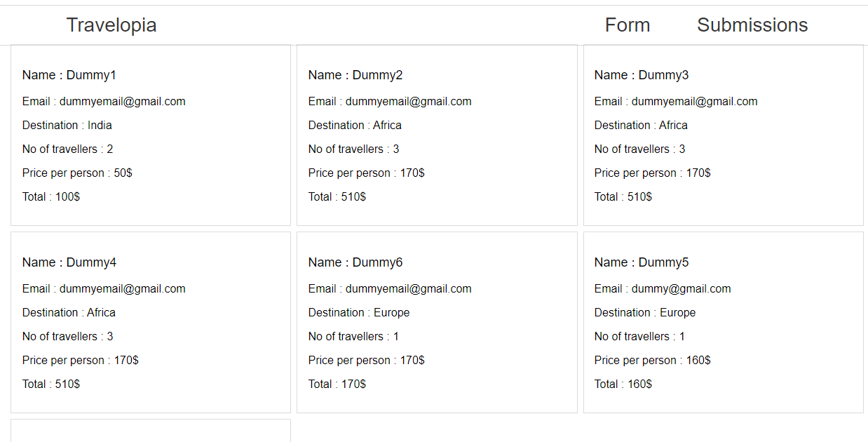Viewport: 868px width, 442px height.
Task: Click the partial card below Dummy4
Action: click(150, 431)
